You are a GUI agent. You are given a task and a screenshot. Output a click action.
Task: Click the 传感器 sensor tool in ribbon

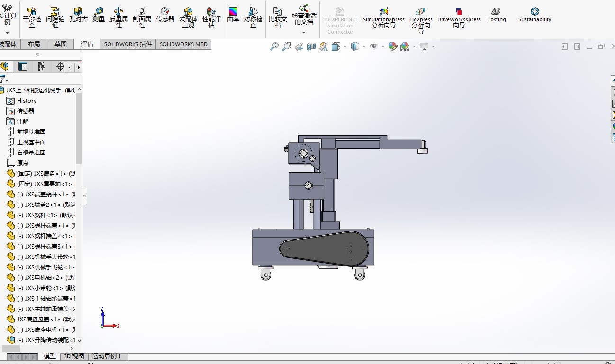point(165,15)
